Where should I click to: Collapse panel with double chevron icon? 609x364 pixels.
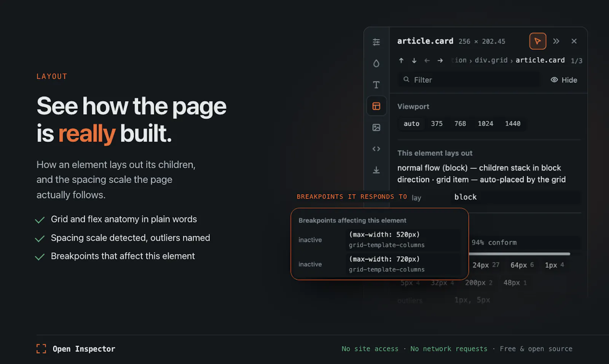[556, 41]
